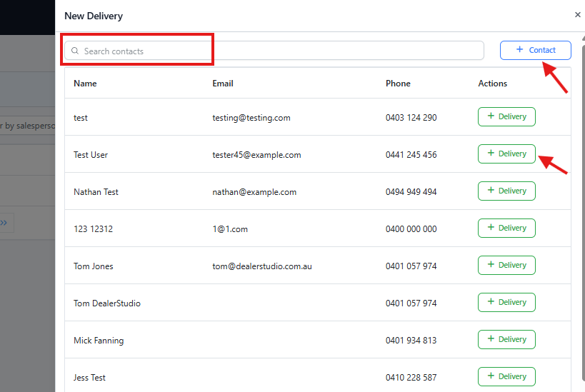Image resolution: width=585 pixels, height=392 pixels.
Task: Create delivery for Nathan Test
Action: [506, 191]
